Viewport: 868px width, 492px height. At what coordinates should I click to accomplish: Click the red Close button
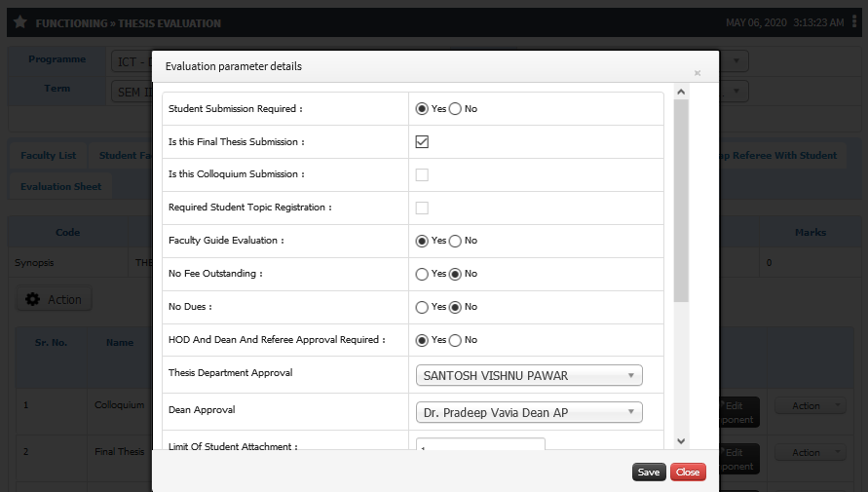tap(688, 473)
